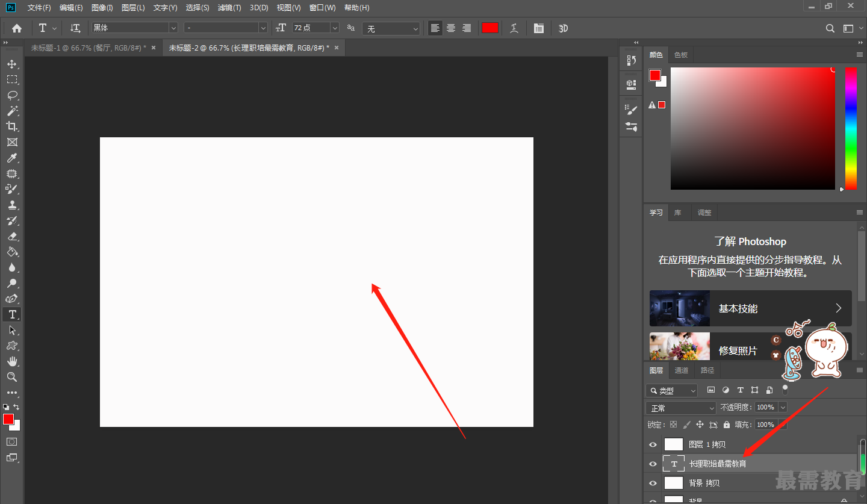Select the Clone Stamp tool
867x504 pixels.
pos(12,205)
